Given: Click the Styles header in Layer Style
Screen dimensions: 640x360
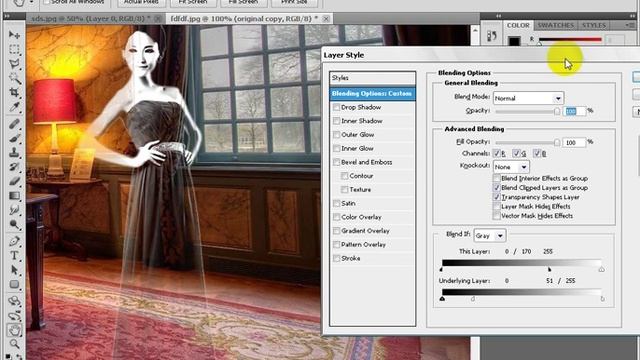Looking at the screenshot, I should (373, 78).
